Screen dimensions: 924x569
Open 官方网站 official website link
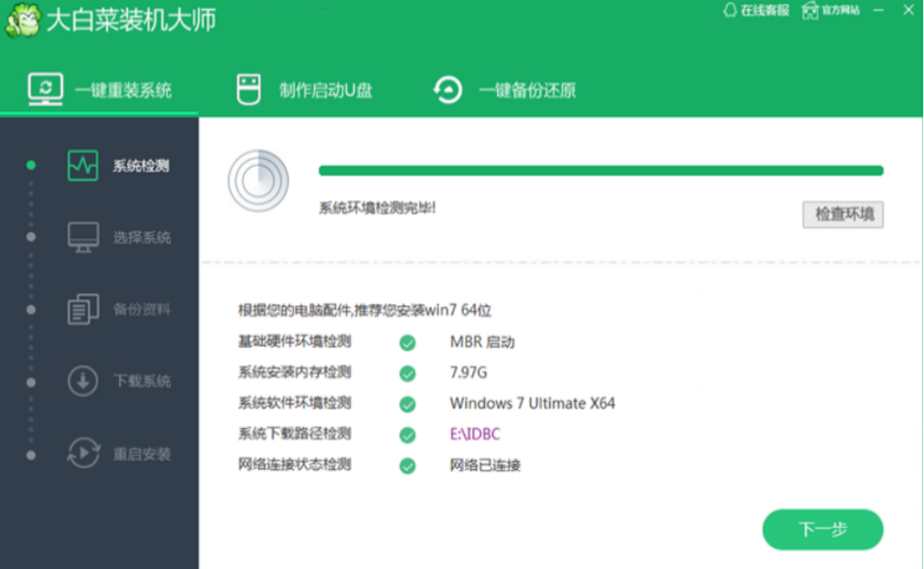(x=831, y=11)
